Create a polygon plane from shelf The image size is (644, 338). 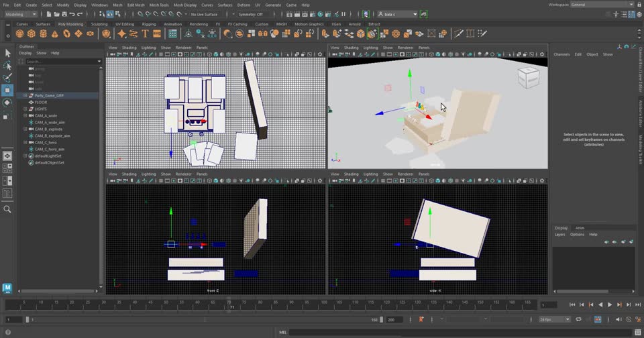pyautogui.click(x=78, y=34)
